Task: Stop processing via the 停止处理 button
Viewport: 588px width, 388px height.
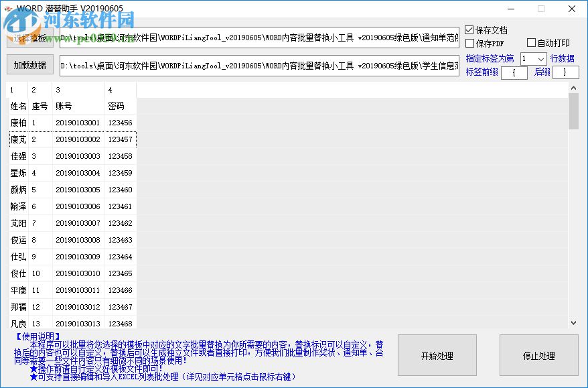Action: pyautogui.click(x=538, y=355)
